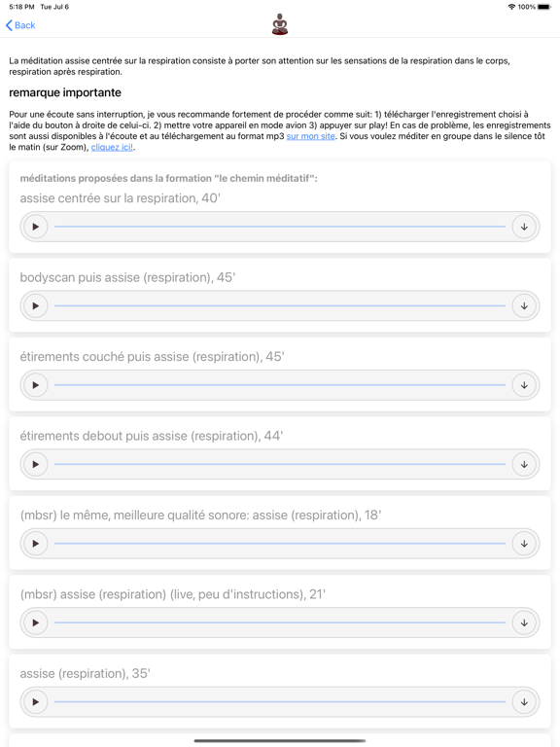Play mbsr live peu d'instructions 21'

[x=36, y=622]
